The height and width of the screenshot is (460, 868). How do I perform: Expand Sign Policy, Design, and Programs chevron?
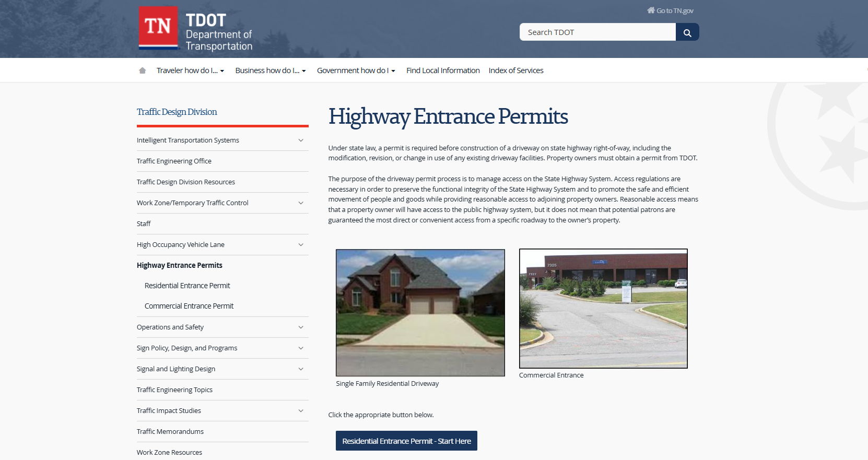[x=301, y=348]
